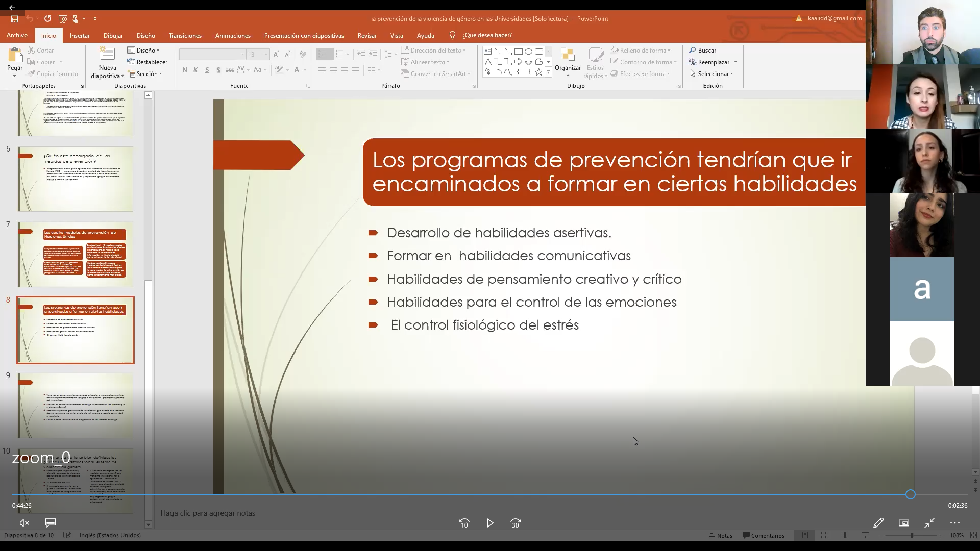The image size is (980, 551).
Task: Click the Nueva diapositiva icon
Action: [x=107, y=54]
